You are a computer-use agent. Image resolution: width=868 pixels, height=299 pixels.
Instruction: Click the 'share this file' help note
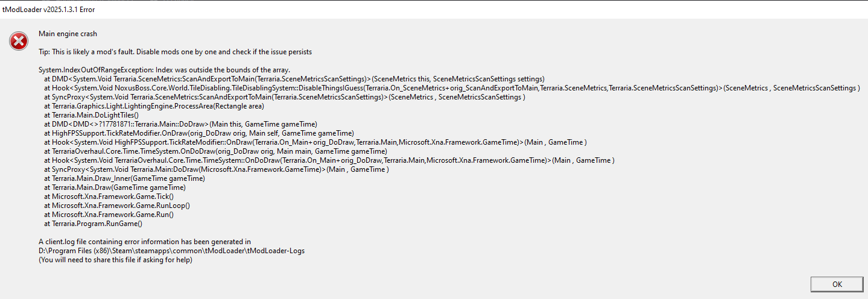tap(115, 260)
